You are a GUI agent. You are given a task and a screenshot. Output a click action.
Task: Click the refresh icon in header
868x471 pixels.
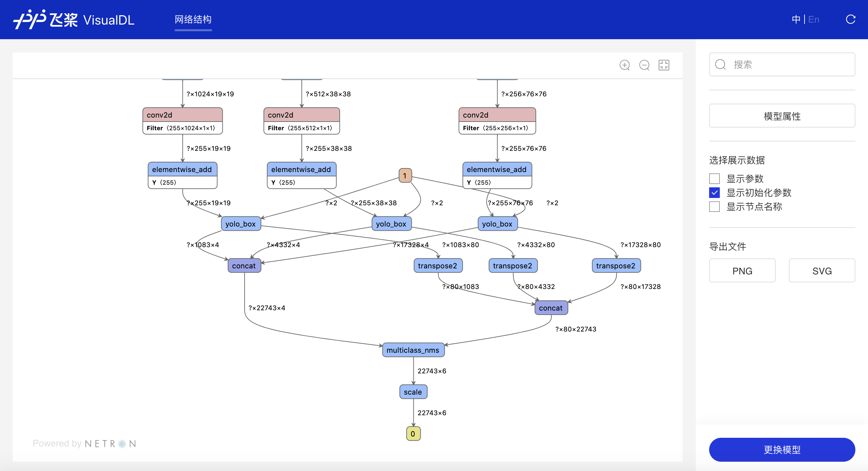[x=850, y=20]
